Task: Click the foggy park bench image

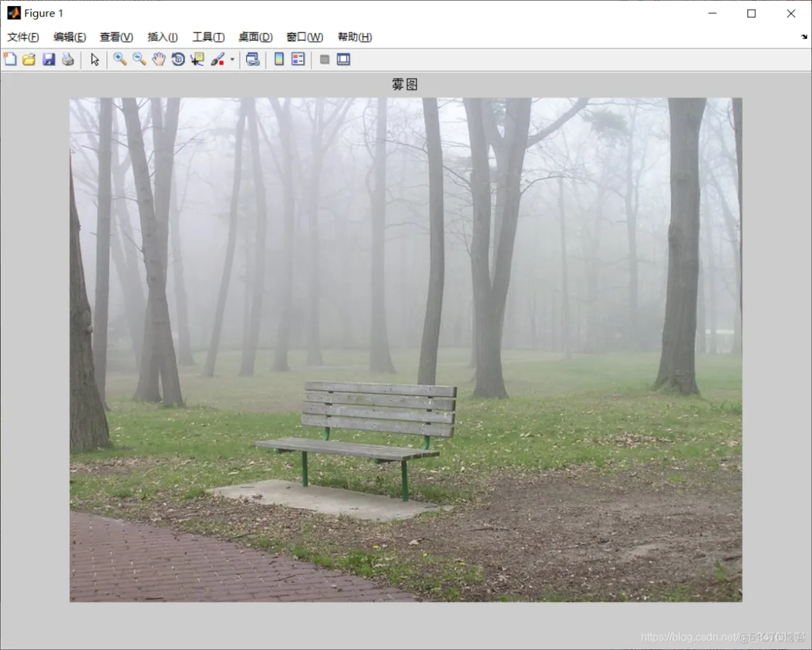Action: pos(406,350)
